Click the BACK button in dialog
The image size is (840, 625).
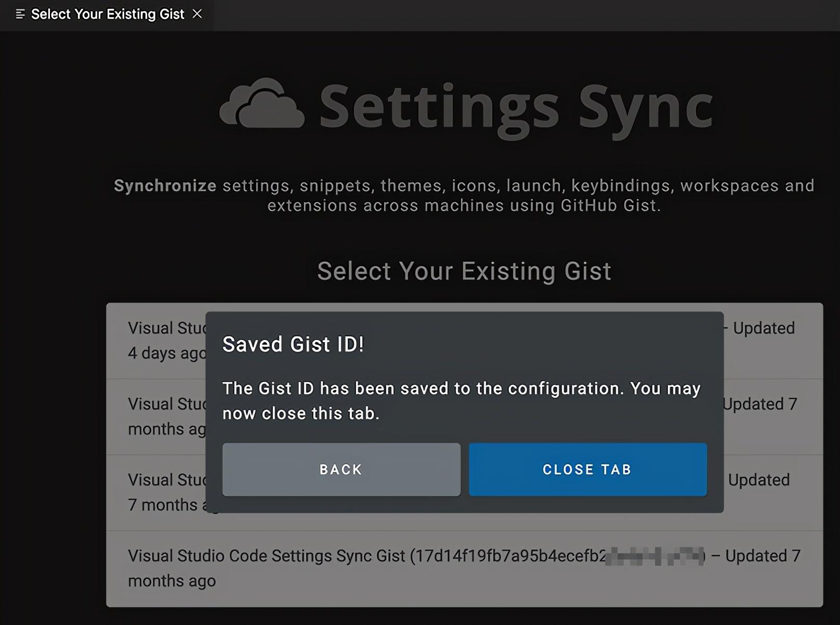pos(341,470)
